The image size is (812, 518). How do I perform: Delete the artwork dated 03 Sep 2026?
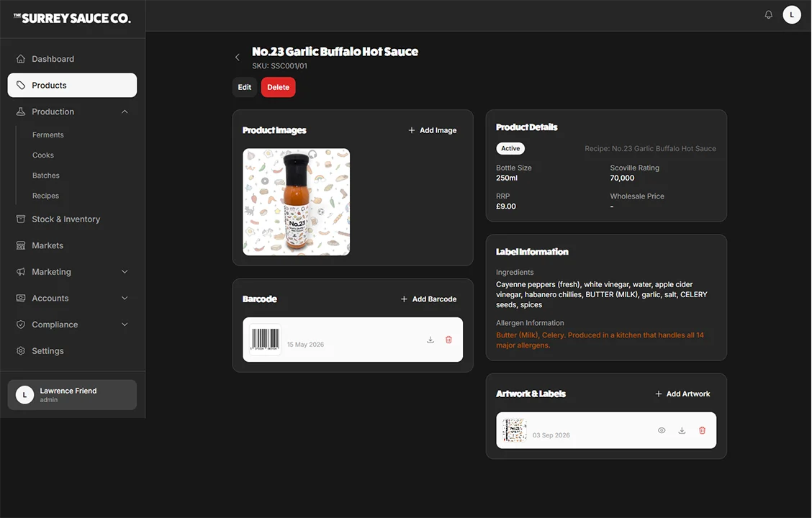coord(702,430)
